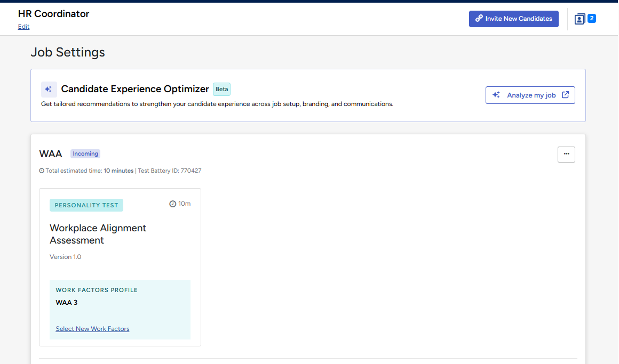The image size is (619, 364).
Task: Click the Incoming status badge
Action: (85, 154)
